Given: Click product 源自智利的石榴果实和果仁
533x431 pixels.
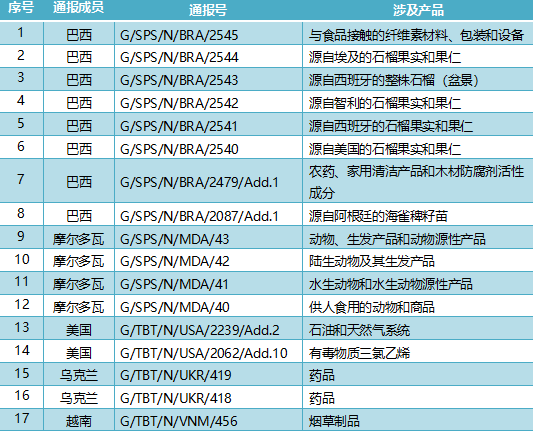Looking at the screenshot, I should tap(385, 103).
